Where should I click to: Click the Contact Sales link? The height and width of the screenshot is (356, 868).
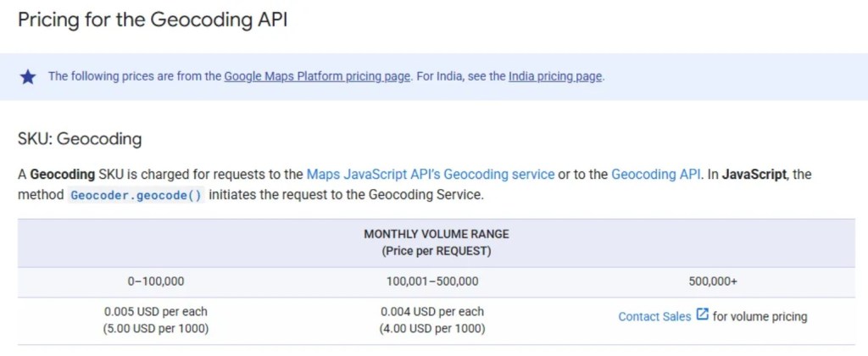point(654,316)
